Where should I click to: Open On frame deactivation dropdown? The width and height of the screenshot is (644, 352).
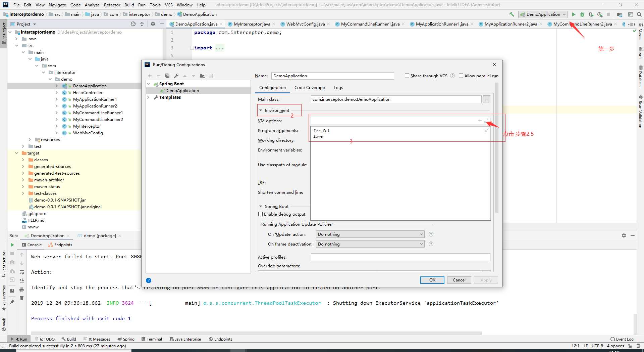pyautogui.click(x=370, y=244)
